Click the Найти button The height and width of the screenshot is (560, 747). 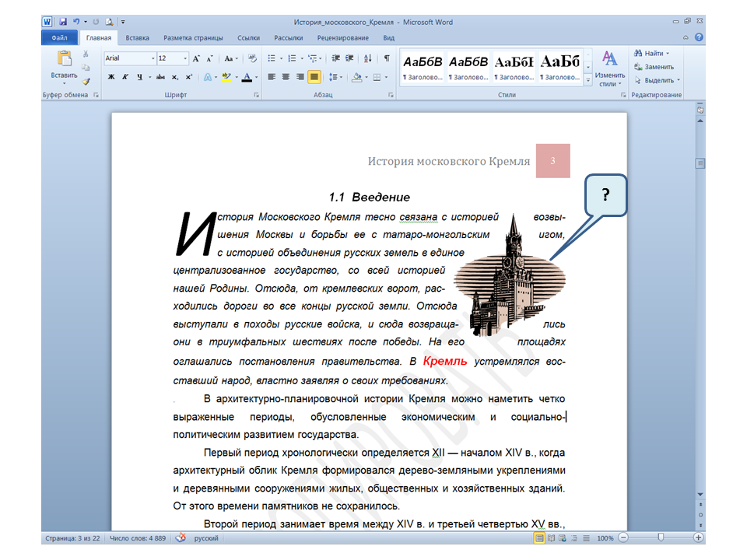tap(652, 54)
